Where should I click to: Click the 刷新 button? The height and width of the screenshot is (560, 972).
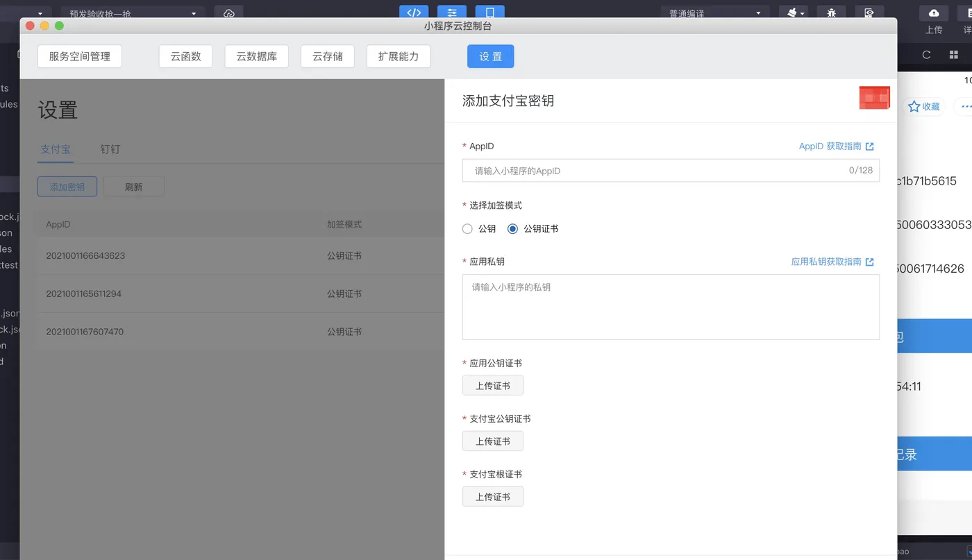133,187
